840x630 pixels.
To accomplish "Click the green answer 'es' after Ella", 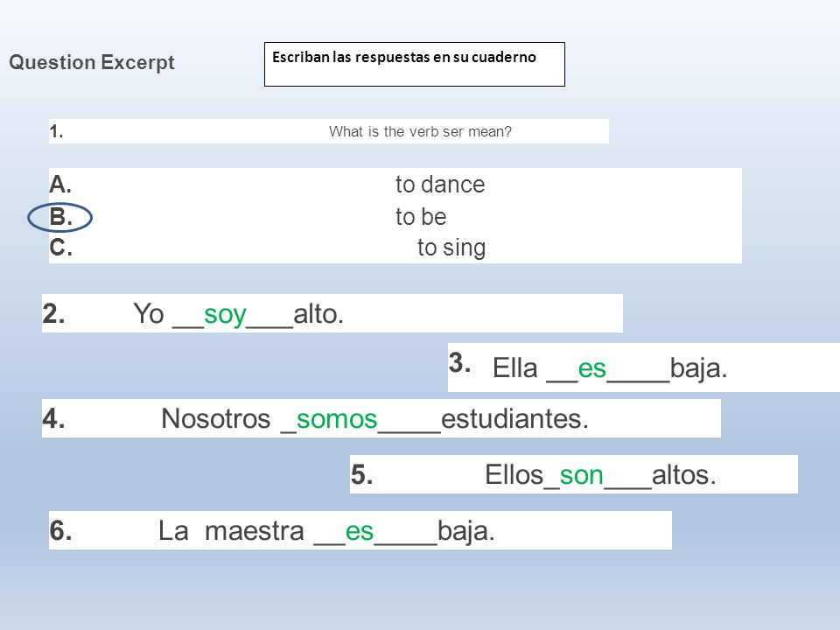I will pos(592,368).
